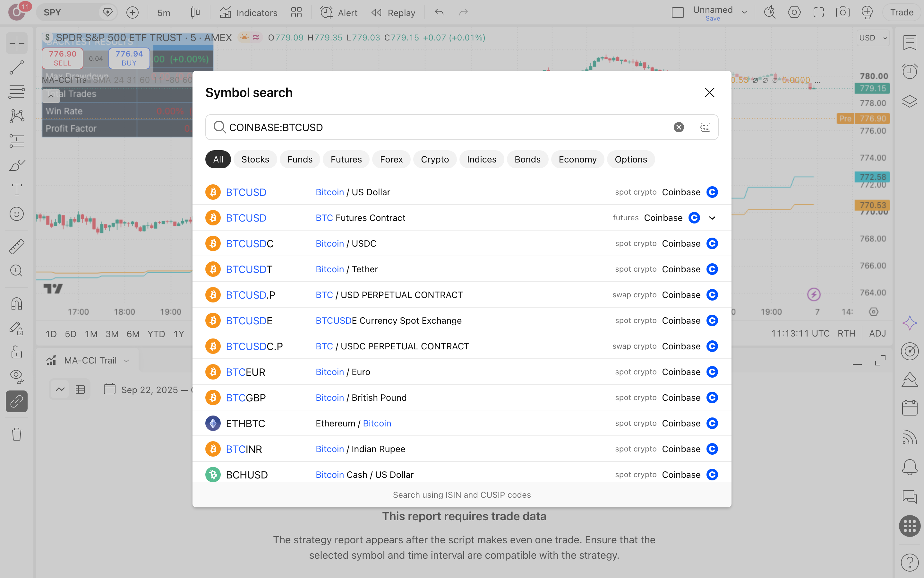Open the calendar panel in right sidebar

point(910,408)
